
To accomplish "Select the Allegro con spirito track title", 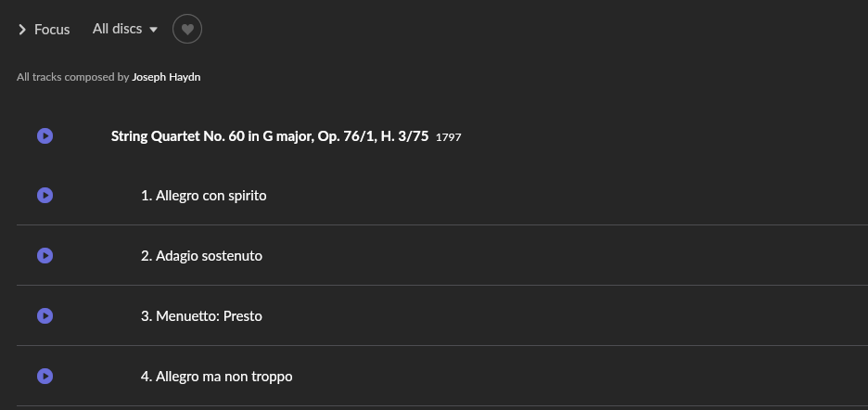I will click(211, 196).
